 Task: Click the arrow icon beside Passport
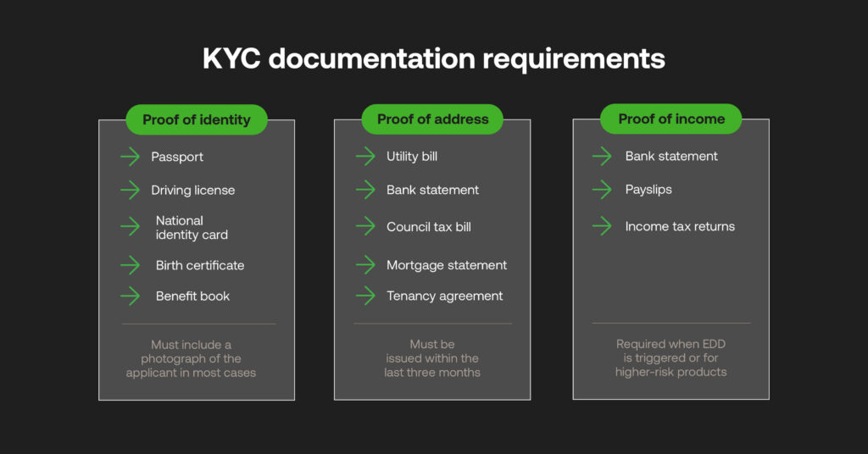(x=130, y=157)
